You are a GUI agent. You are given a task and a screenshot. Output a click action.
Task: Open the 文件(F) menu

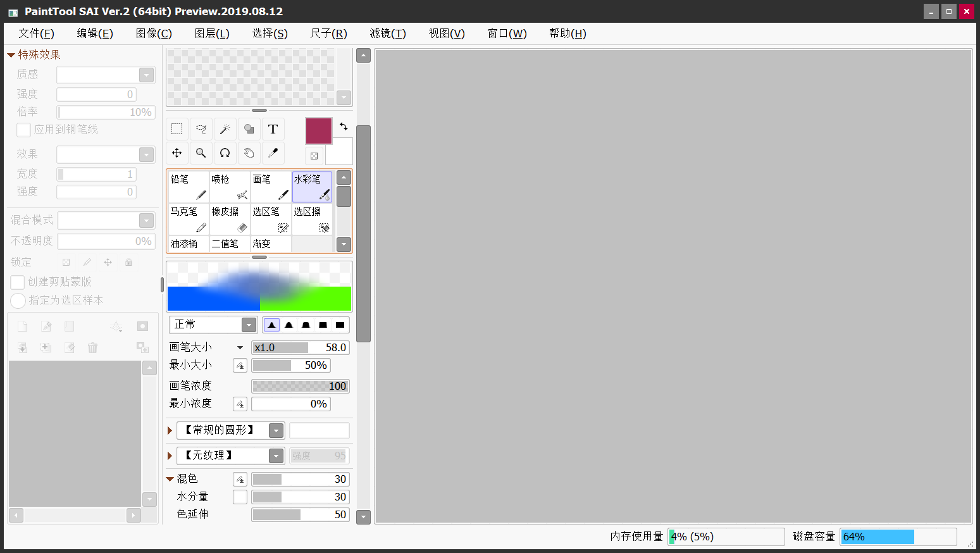(x=36, y=34)
